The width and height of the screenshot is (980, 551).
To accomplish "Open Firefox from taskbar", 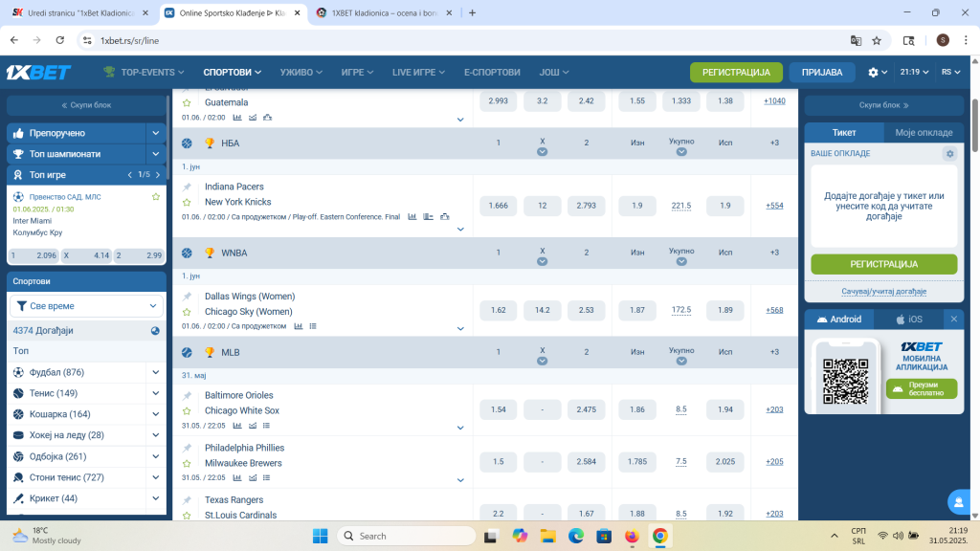I will click(x=632, y=536).
